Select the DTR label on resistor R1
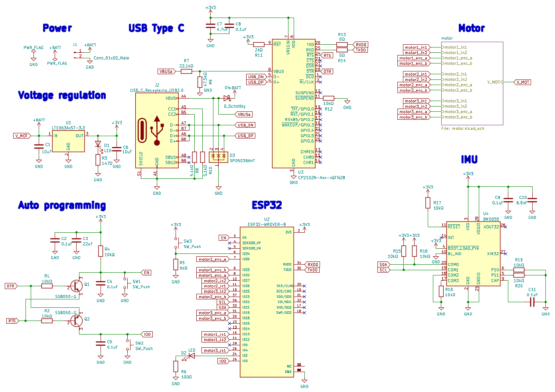 [11, 286]
